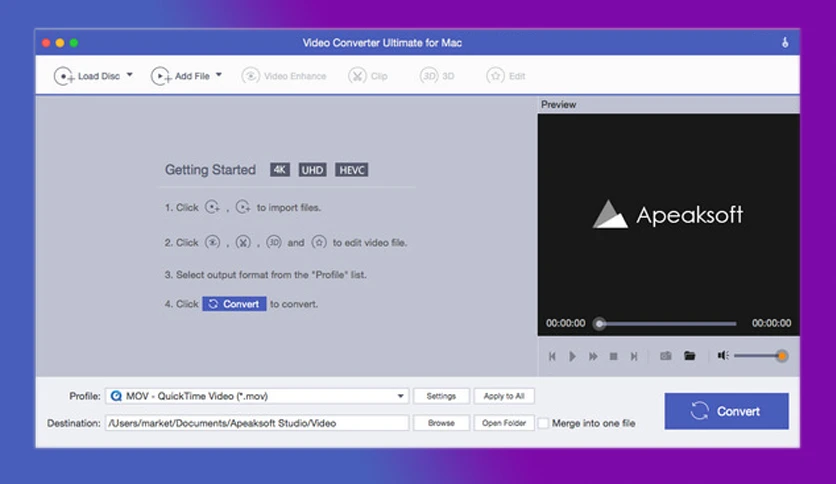836x484 pixels.
Task: Click the enhance icon in step 2
Action: tap(212, 243)
